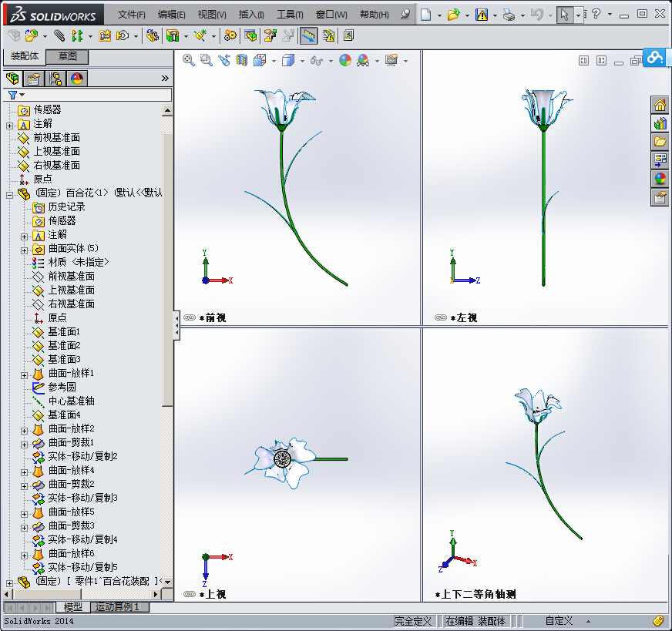672x631 pixels.
Task: Click the Move Component icon
Action: point(123,35)
